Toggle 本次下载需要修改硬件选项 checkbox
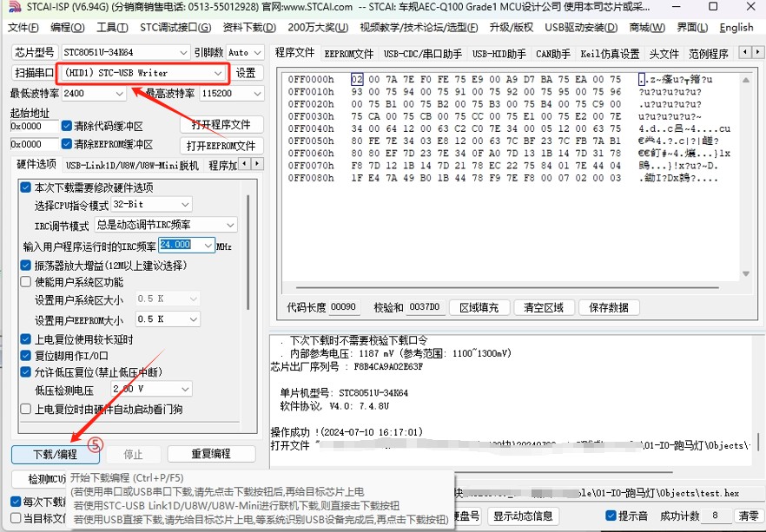The height and width of the screenshot is (532, 766). click(26, 187)
